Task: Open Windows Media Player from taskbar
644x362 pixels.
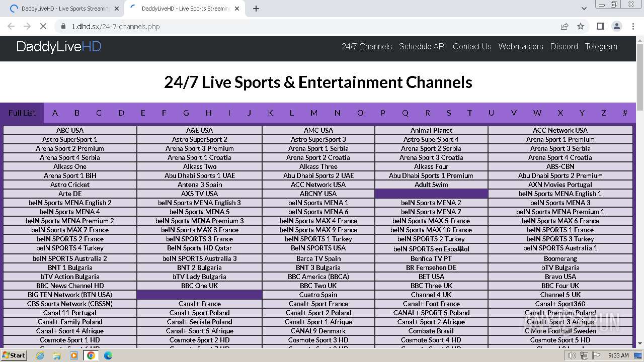Action: point(74,355)
